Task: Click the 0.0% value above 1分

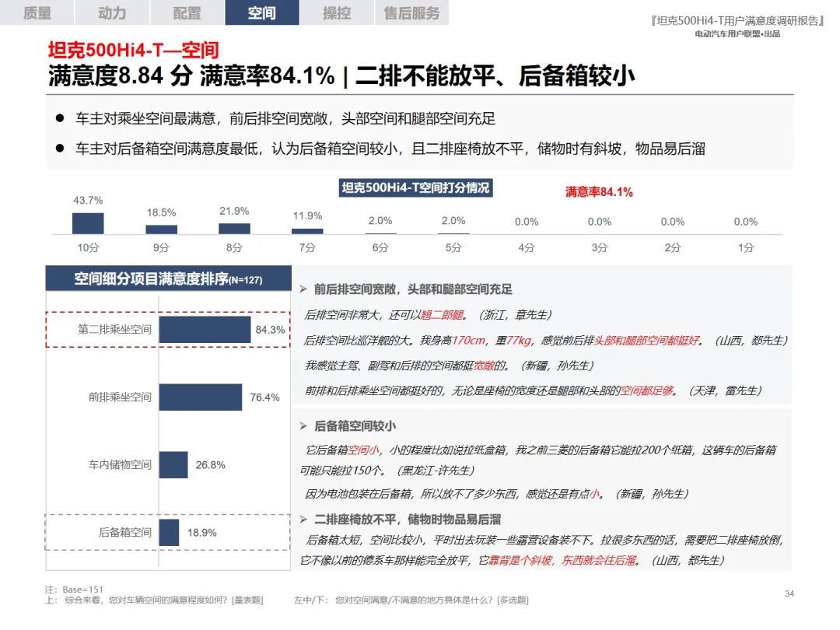Action: point(746,222)
